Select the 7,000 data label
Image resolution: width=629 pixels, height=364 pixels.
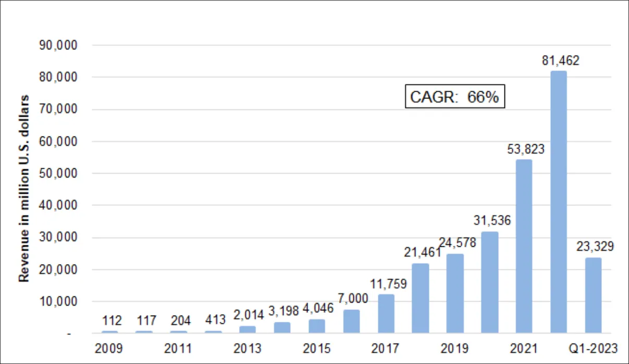click(x=352, y=299)
